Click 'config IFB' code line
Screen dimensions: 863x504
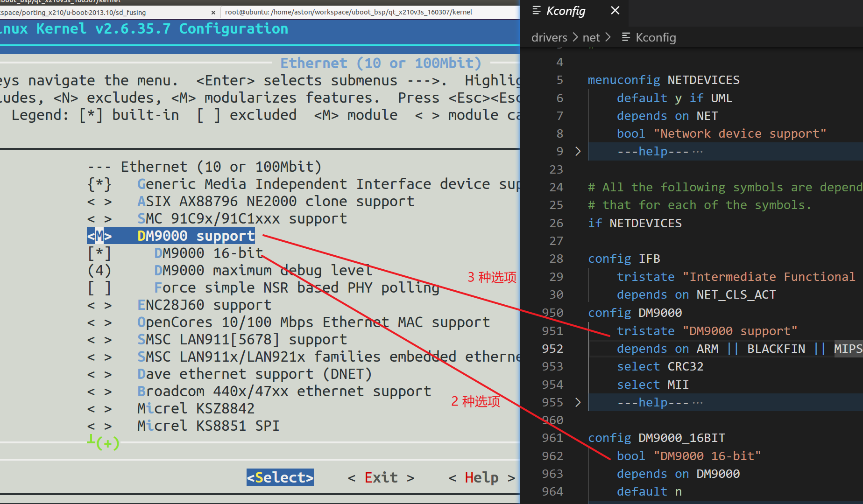coord(624,259)
